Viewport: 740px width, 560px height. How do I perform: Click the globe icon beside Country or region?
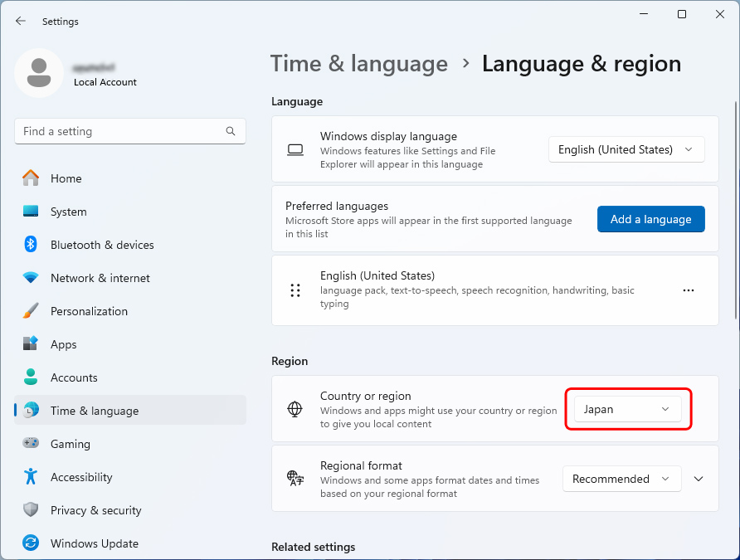pyautogui.click(x=295, y=408)
